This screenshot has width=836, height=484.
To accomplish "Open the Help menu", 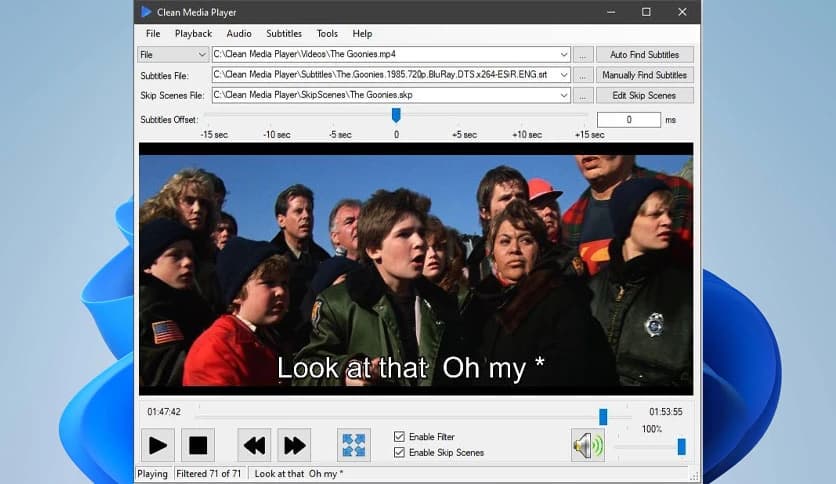I will 363,34.
